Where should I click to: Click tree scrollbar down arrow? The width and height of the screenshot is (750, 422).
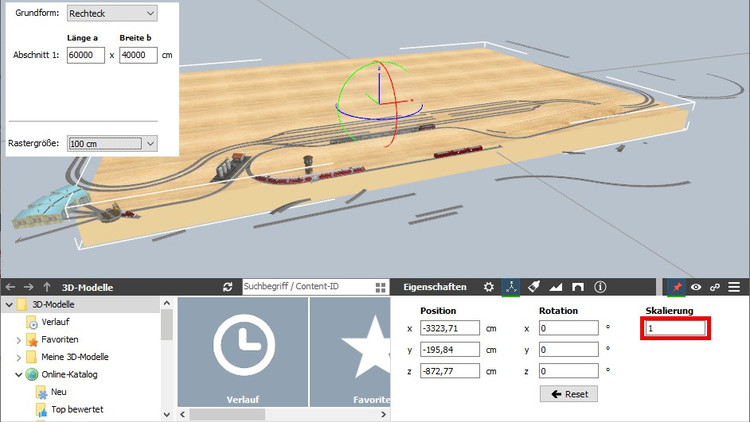166,414
